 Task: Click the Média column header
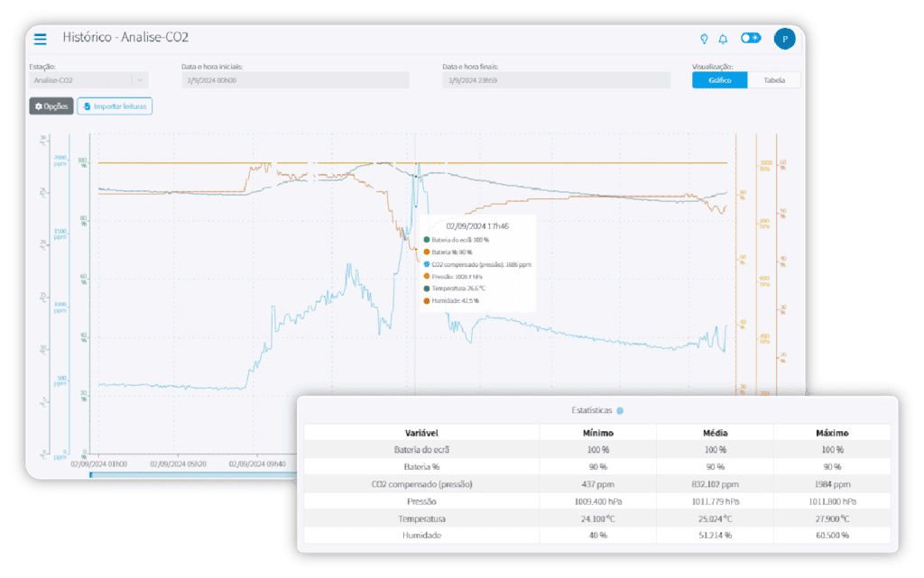click(x=715, y=433)
